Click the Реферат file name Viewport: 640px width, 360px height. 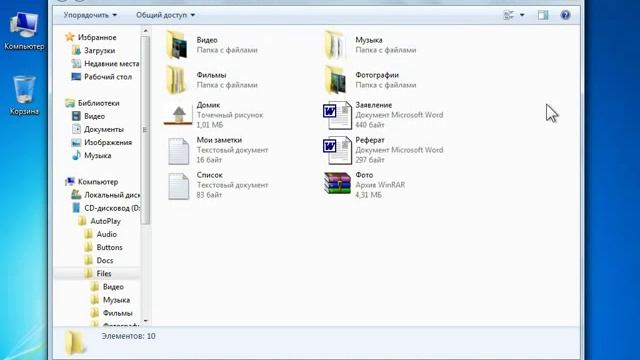click(x=370, y=140)
